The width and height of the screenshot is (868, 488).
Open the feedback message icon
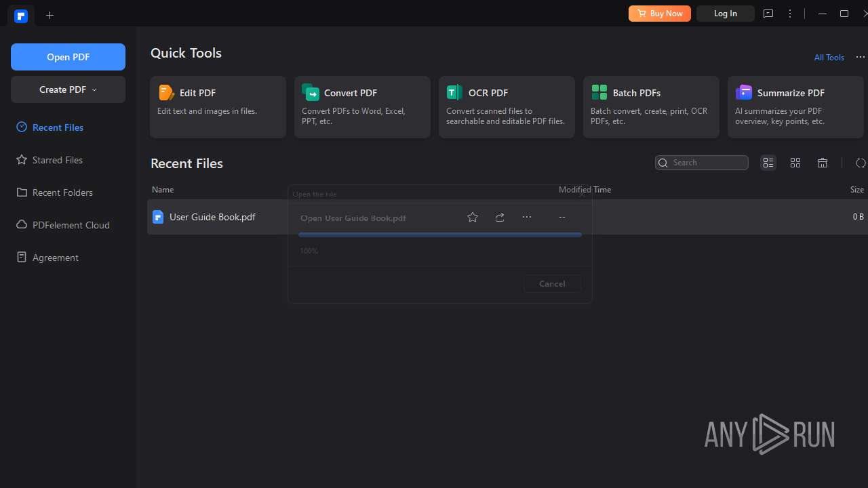[768, 14]
